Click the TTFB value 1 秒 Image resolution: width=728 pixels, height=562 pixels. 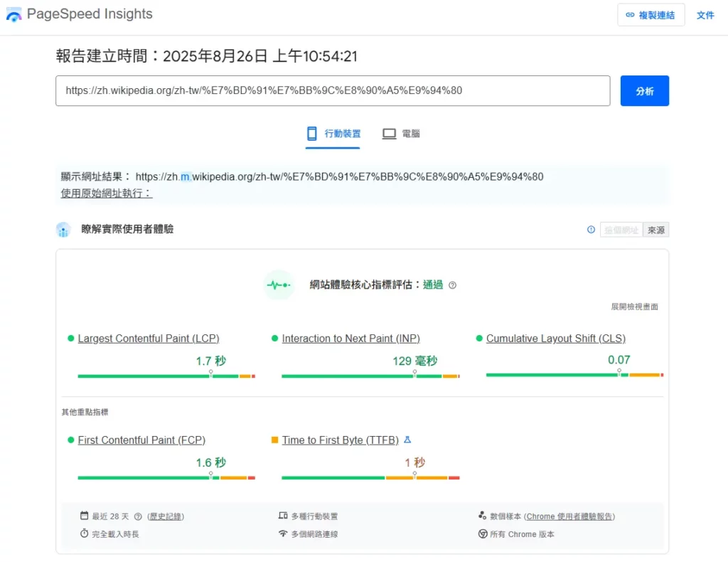pos(415,462)
